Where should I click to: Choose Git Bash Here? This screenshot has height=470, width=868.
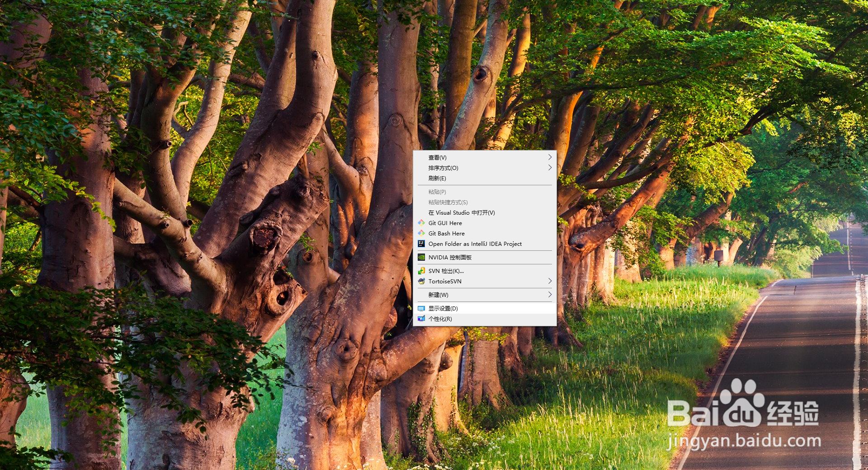(x=485, y=233)
